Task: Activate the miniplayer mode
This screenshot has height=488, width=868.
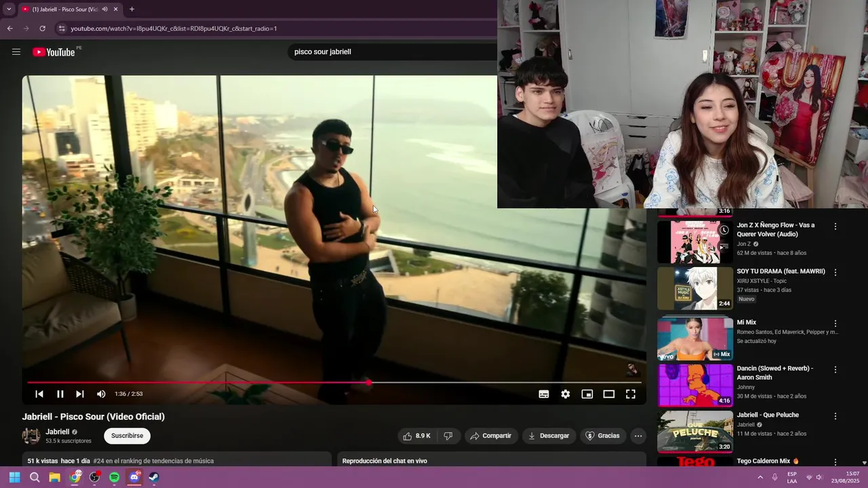Action: (x=587, y=394)
